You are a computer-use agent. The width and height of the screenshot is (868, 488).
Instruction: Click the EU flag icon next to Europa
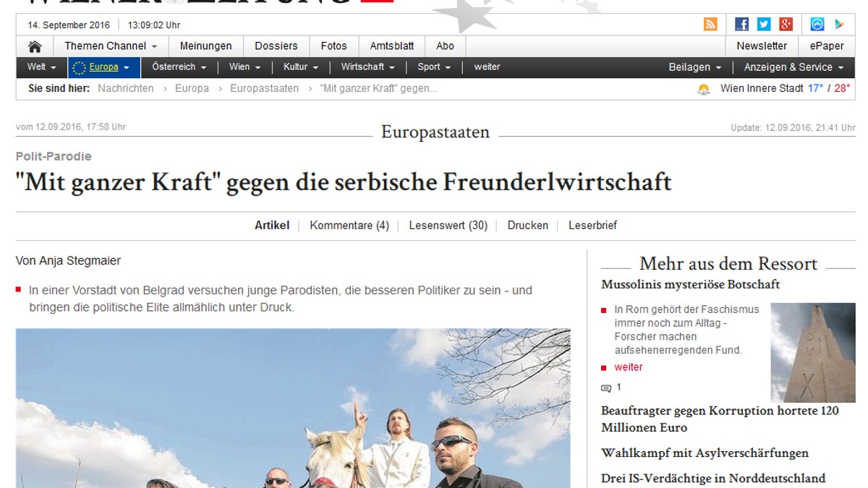click(x=78, y=67)
